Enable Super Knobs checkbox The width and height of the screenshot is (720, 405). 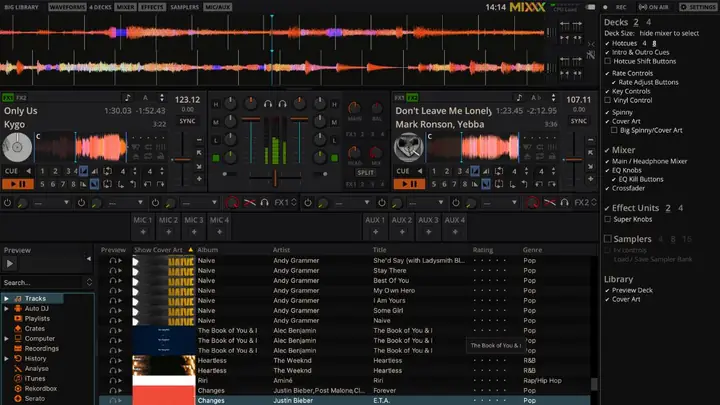pyautogui.click(x=608, y=219)
